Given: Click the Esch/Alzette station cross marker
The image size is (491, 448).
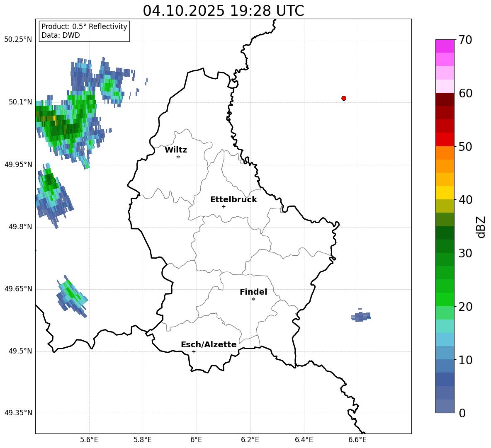Looking at the screenshot, I should (194, 351).
